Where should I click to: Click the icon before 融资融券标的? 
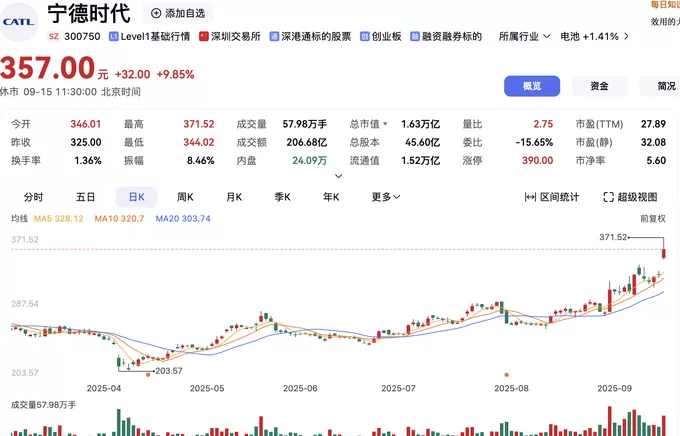click(x=415, y=36)
